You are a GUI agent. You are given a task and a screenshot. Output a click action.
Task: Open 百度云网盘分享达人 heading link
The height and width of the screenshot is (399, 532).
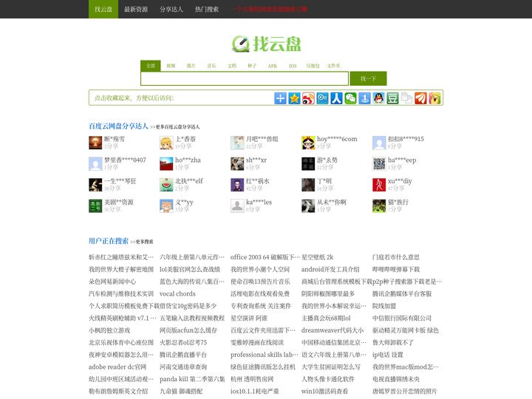pos(118,126)
